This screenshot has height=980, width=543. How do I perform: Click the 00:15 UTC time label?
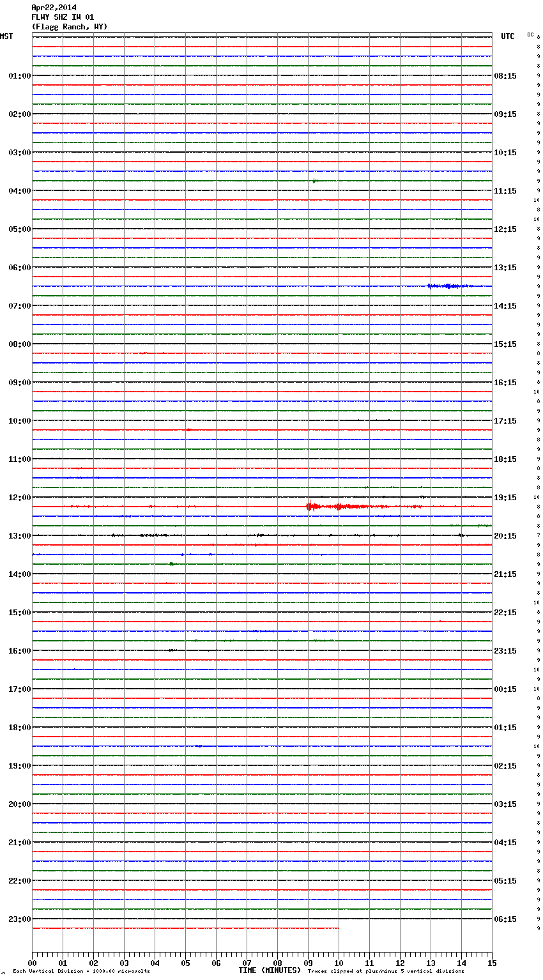pos(505,689)
